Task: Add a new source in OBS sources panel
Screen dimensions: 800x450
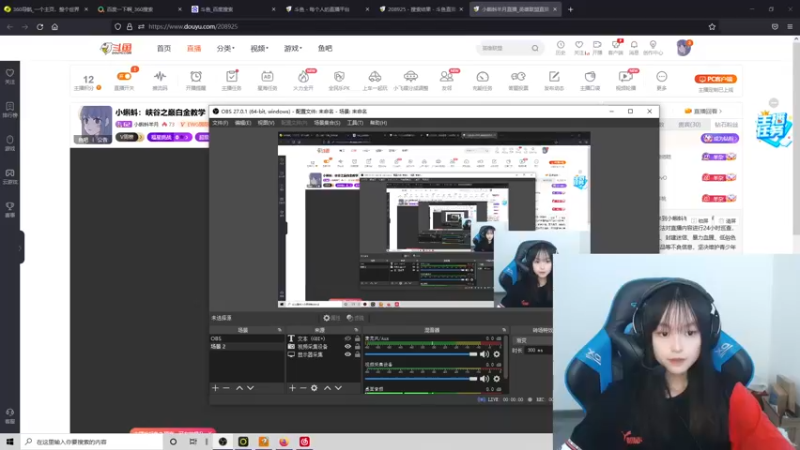Action: 292,388
